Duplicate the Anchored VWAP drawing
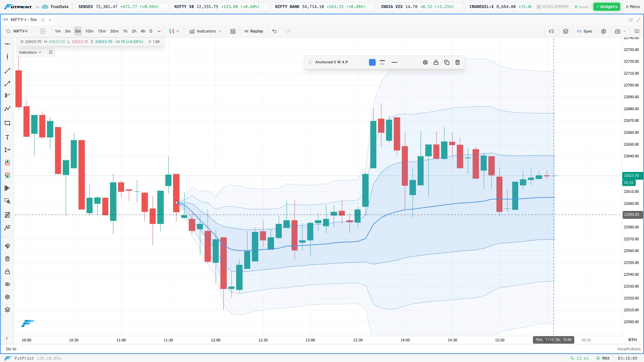Screen dimensions: 644x362 click(447, 62)
